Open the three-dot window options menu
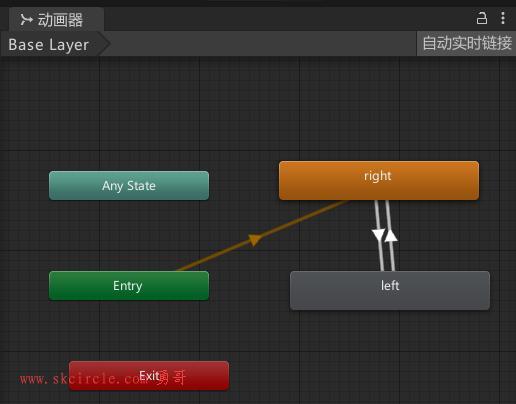The height and width of the screenshot is (404, 516). pyautogui.click(x=503, y=18)
